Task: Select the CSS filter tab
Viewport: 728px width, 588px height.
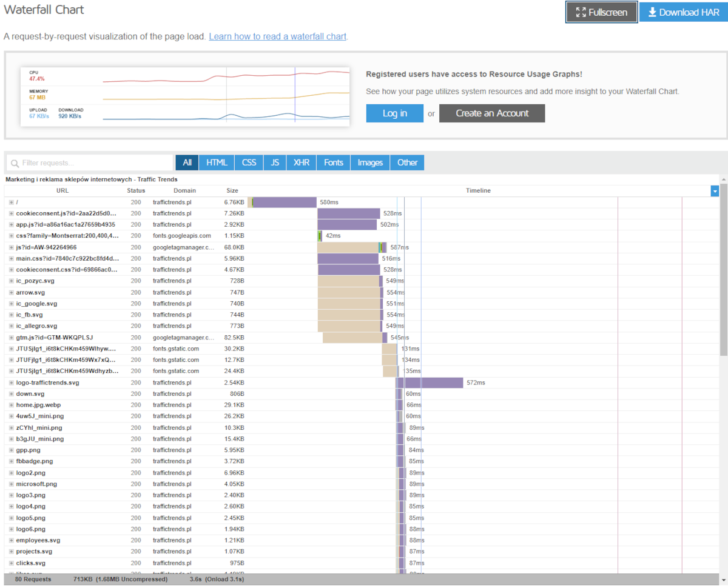Action: [249, 162]
